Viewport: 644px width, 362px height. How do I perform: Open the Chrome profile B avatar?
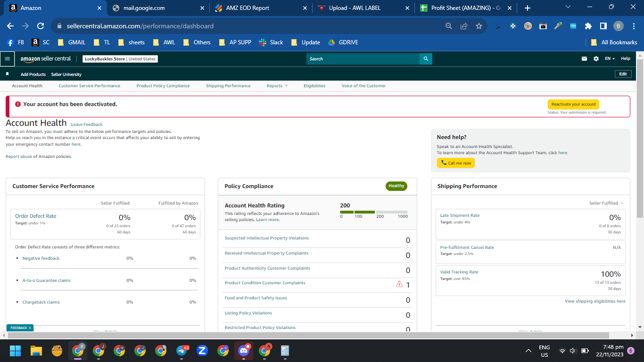619,26
